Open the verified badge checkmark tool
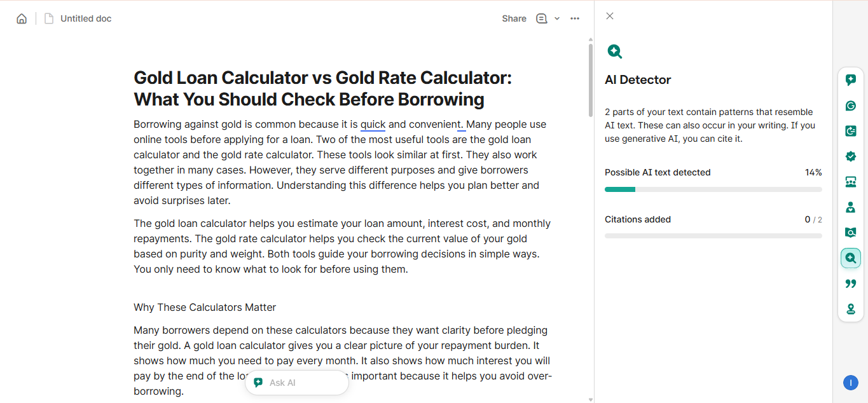Screen dimensions: 868x403 point(851,156)
